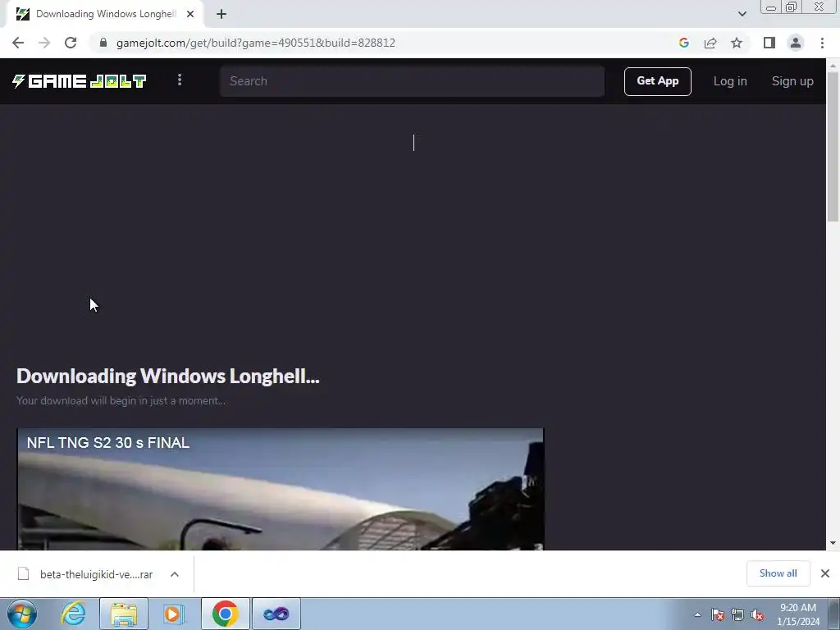Open downloaded beta-theluigikid rar file

click(x=97, y=574)
